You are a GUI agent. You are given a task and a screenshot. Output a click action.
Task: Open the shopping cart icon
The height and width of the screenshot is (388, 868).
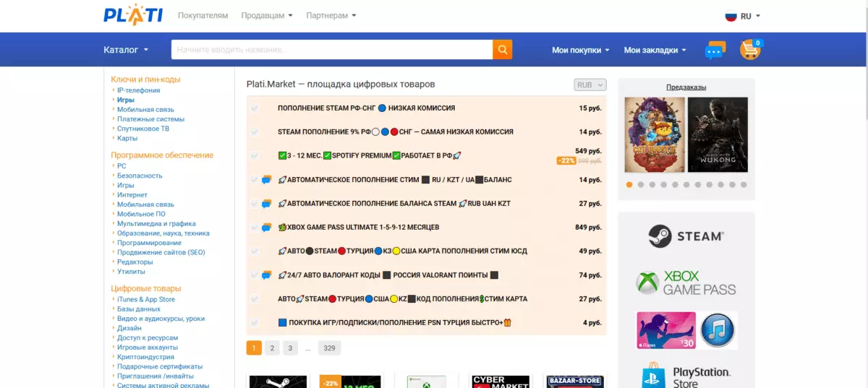[750, 49]
